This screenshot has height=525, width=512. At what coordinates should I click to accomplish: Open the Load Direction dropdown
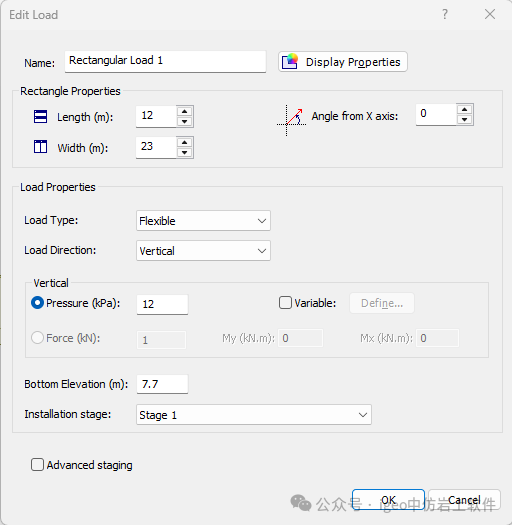(x=203, y=250)
